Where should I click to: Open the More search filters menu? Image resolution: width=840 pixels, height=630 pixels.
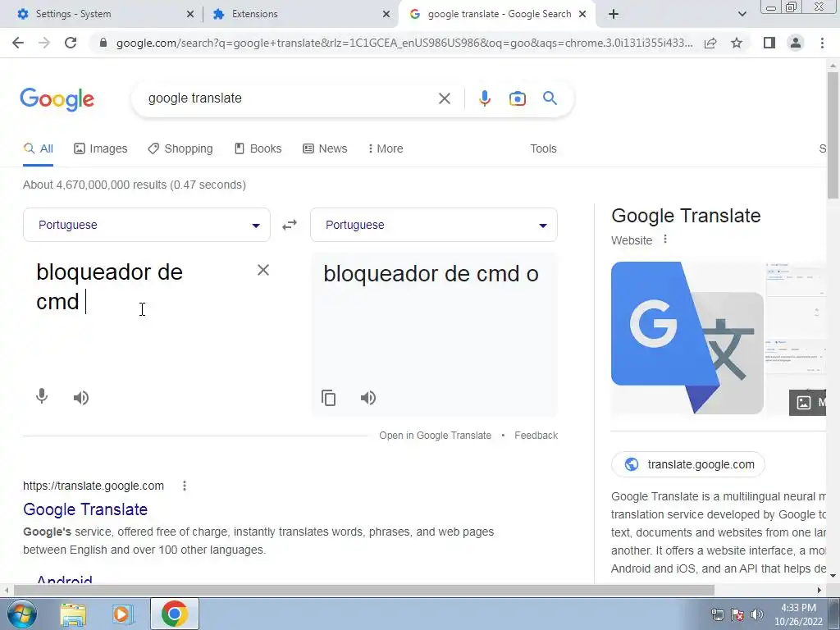(386, 149)
